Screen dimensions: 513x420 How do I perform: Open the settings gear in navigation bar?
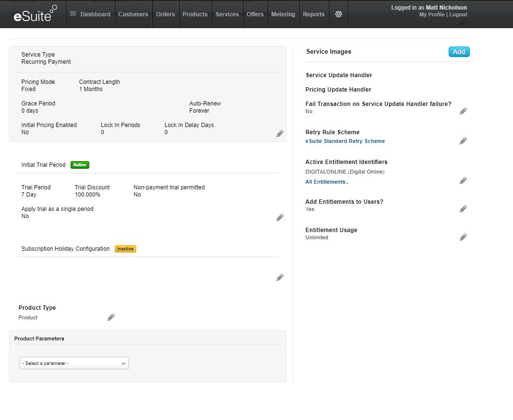[x=338, y=14]
